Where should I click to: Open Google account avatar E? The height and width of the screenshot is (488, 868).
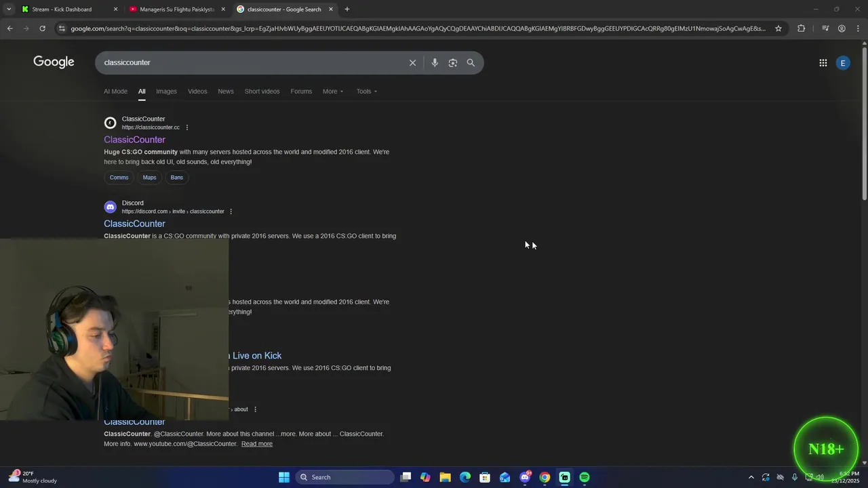pos(843,62)
